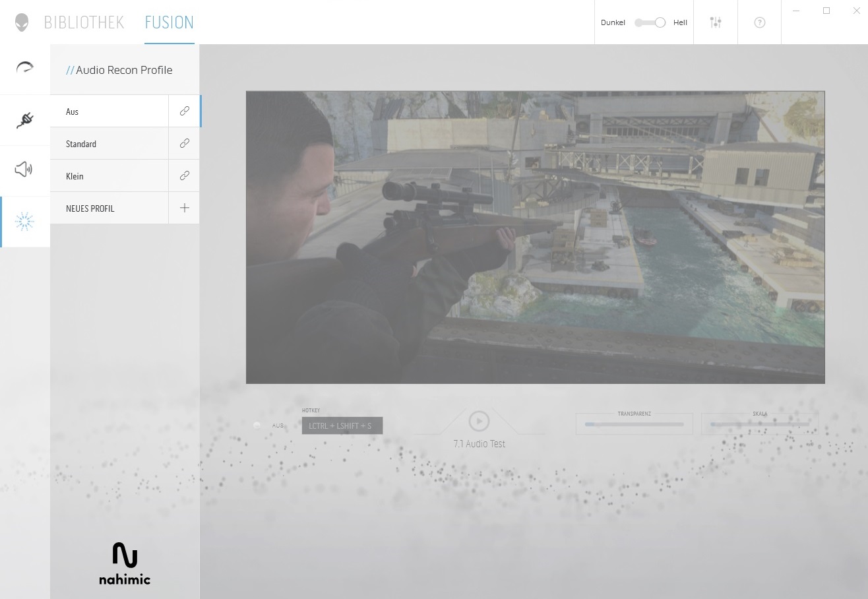Screen dimensions: 868x599
Task: Open the power plug sidebar section
Action: pos(25,119)
